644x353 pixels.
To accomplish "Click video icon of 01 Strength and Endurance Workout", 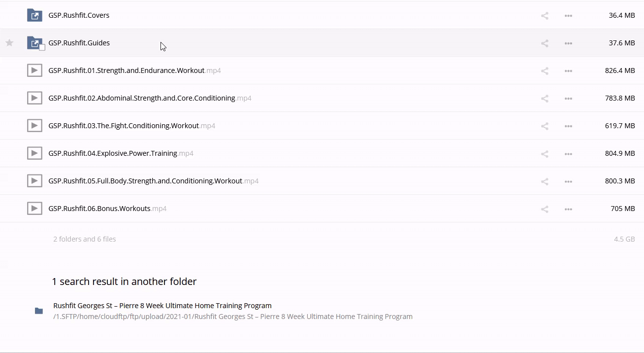I will pos(34,71).
